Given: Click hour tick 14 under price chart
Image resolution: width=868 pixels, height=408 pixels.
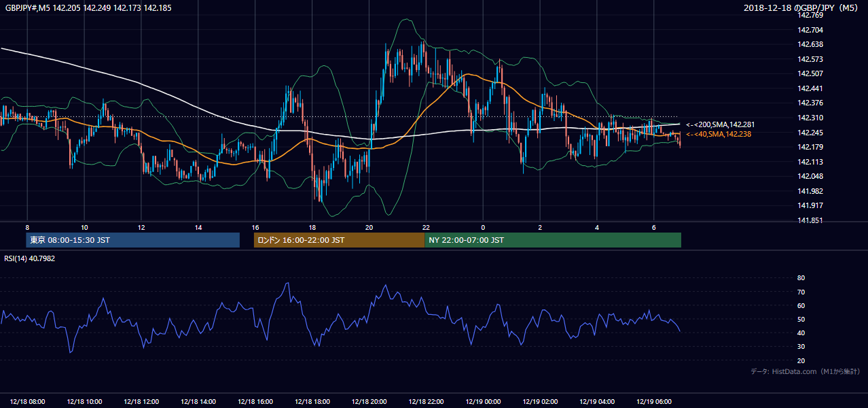Looking at the screenshot, I should tap(198, 227).
